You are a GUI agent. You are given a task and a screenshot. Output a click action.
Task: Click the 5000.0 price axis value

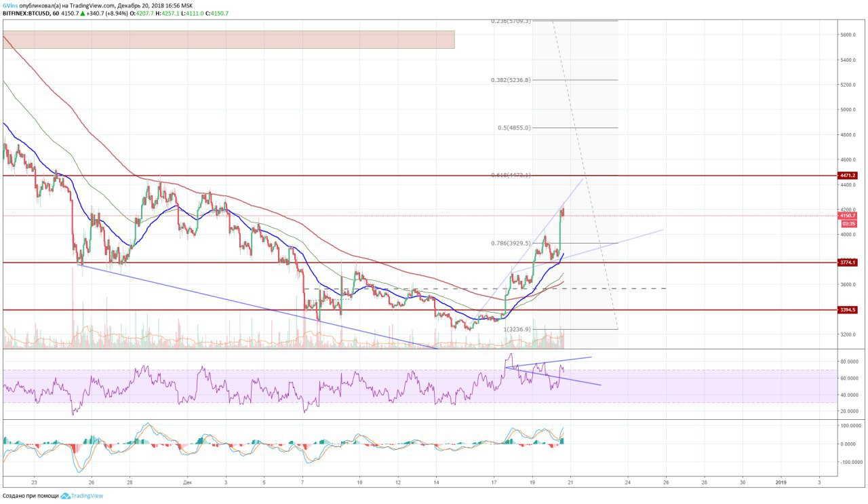coord(849,109)
